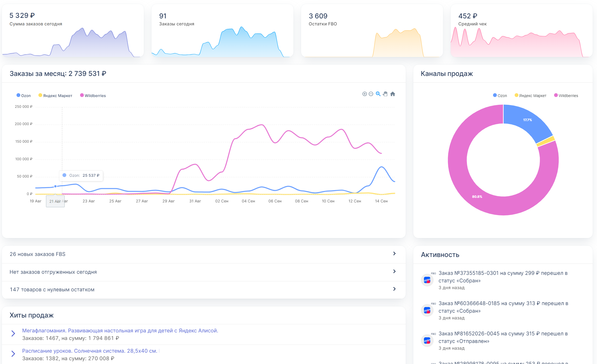
Task: Reset chart zoom with home icon
Action: (x=393, y=94)
